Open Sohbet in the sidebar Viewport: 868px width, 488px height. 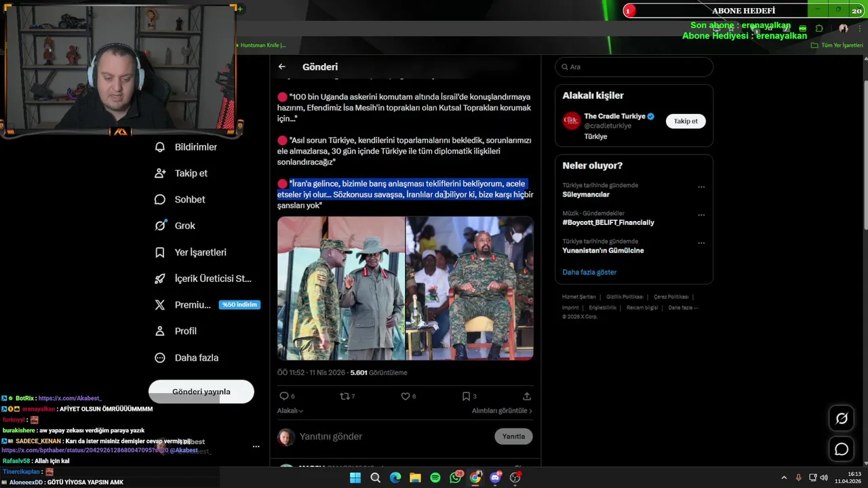(180, 199)
